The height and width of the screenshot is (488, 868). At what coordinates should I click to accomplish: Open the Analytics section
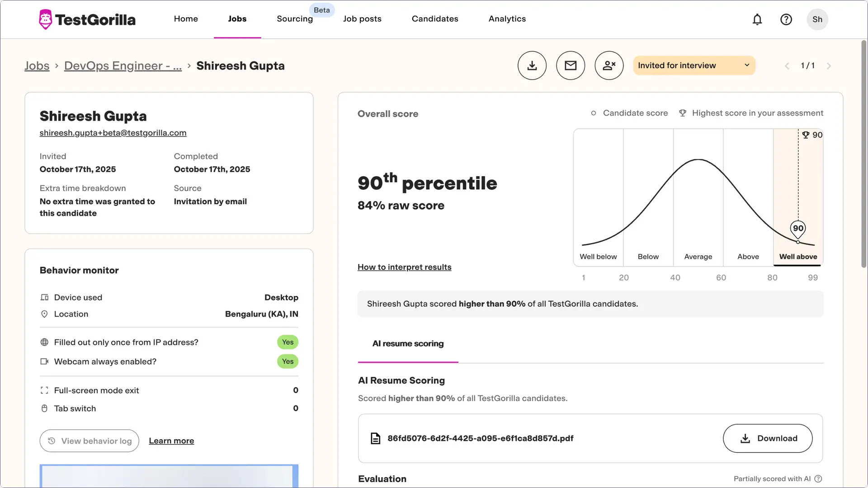coord(507,19)
